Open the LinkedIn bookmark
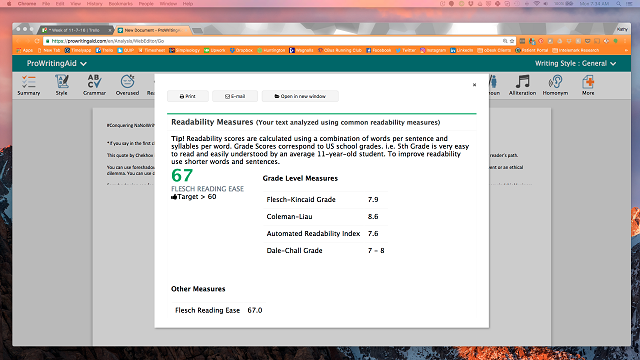Image resolution: width=640 pixels, height=360 pixels. (462, 51)
